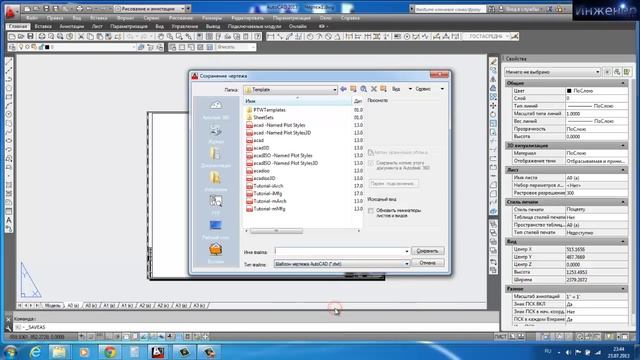
Task: Click the Save icon on the standard toolbar
Action: 30,37
